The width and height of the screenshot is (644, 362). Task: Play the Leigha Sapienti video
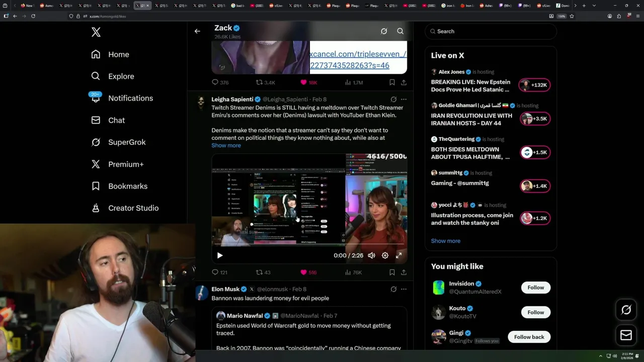(220, 255)
